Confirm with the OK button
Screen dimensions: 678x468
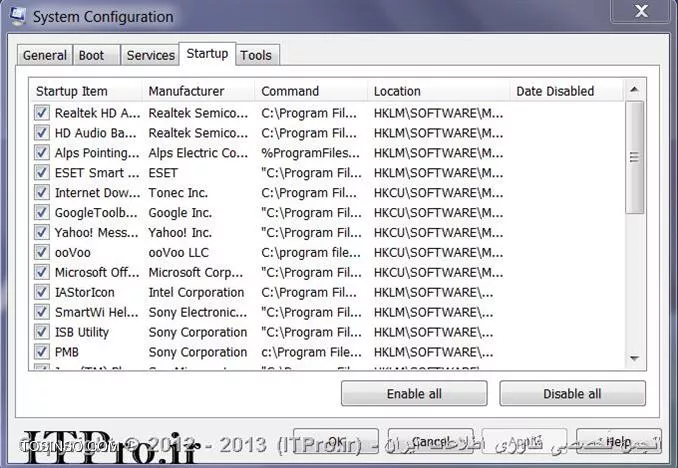(336, 442)
